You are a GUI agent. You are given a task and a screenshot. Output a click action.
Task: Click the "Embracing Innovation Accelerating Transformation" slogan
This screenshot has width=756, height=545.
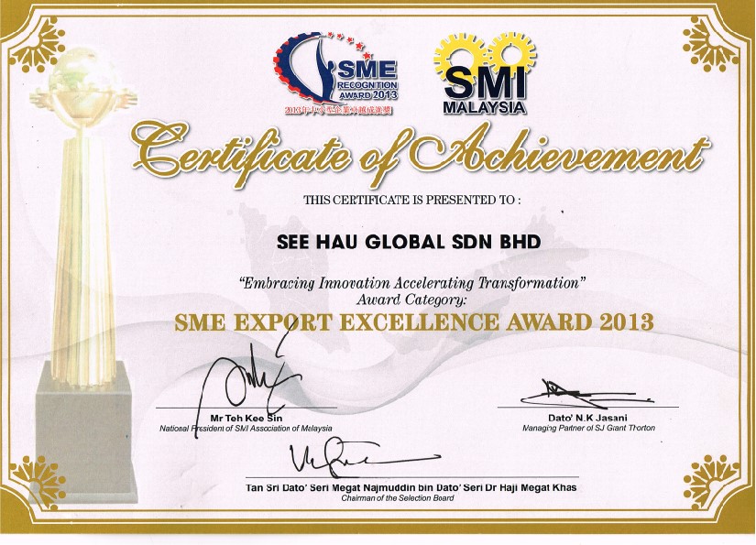[412, 283]
